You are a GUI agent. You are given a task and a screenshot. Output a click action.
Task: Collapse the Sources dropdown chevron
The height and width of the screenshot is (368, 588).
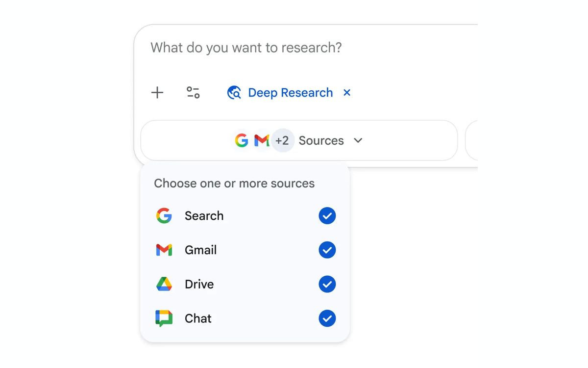tap(358, 140)
